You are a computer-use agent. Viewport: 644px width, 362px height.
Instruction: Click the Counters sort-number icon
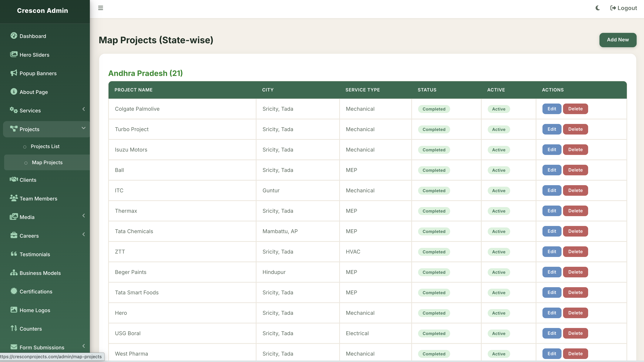point(14,328)
